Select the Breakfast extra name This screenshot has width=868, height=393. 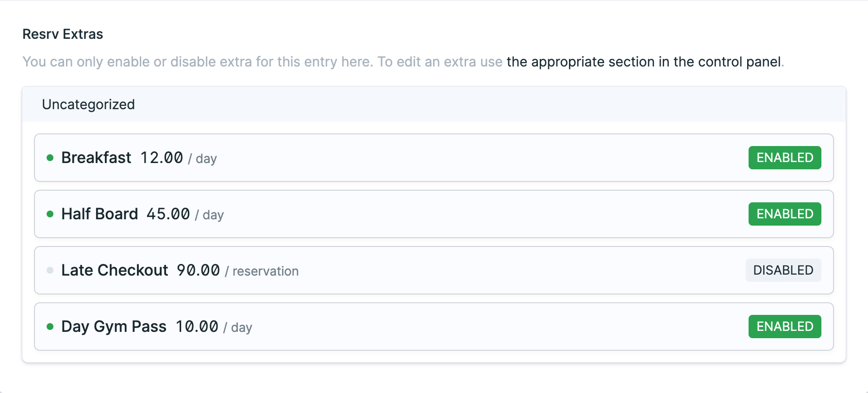click(96, 158)
